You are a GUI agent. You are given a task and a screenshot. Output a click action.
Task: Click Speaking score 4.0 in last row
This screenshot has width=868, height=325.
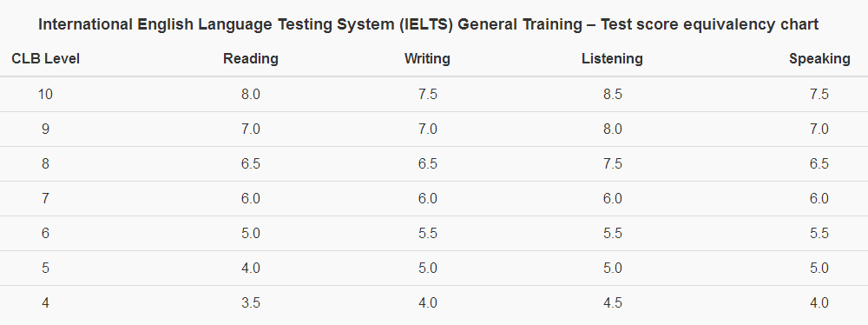pyautogui.click(x=819, y=303)
